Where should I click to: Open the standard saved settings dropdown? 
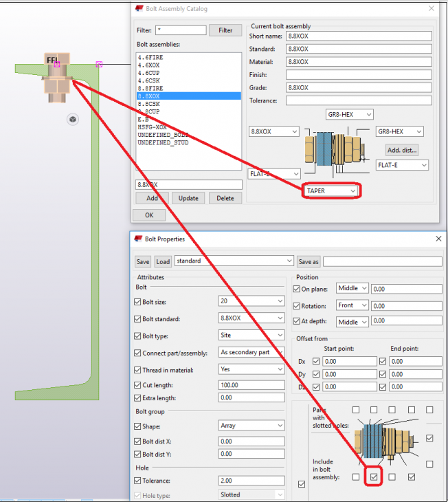[234, 261]
